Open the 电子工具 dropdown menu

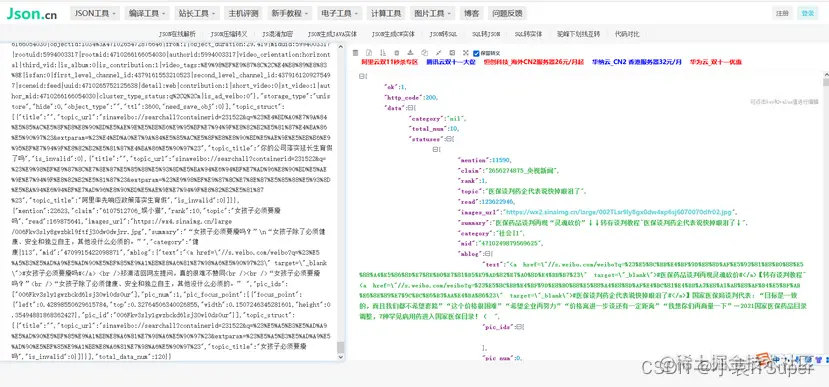340,13
